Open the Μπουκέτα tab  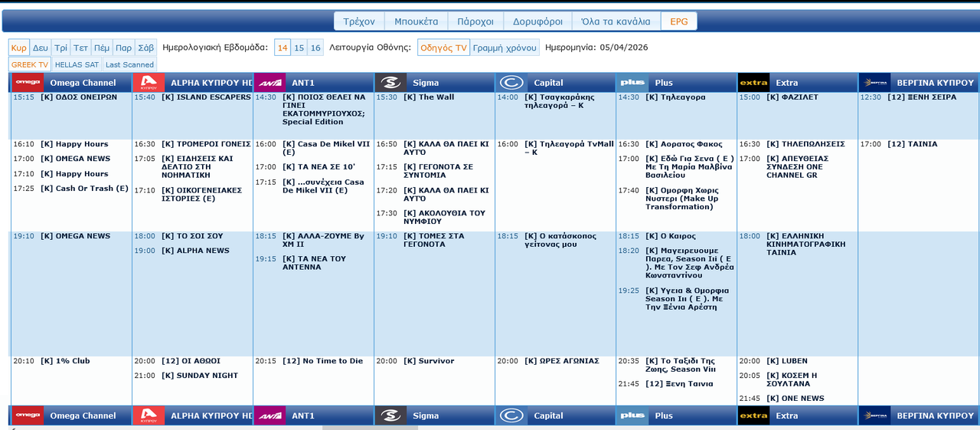point(416,21)
